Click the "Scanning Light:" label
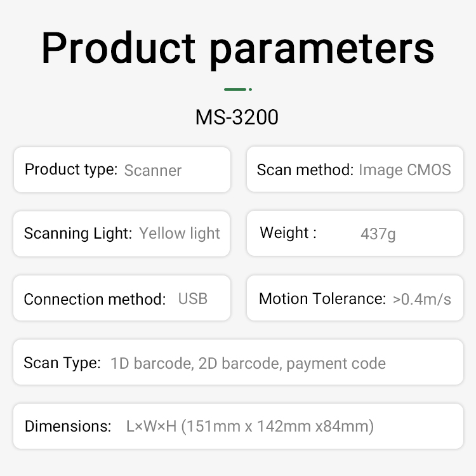 pos(78,233)
